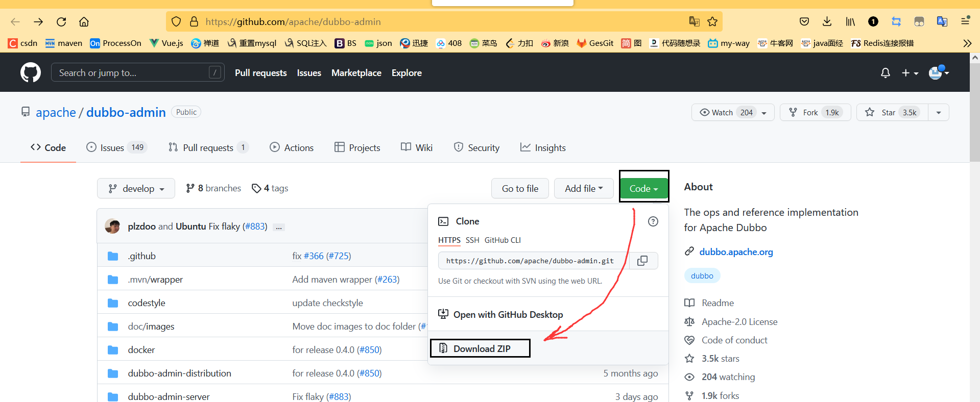Click the Search or jump to field
The height and width of the screenshot is (402, 980).
coord(138,72)
